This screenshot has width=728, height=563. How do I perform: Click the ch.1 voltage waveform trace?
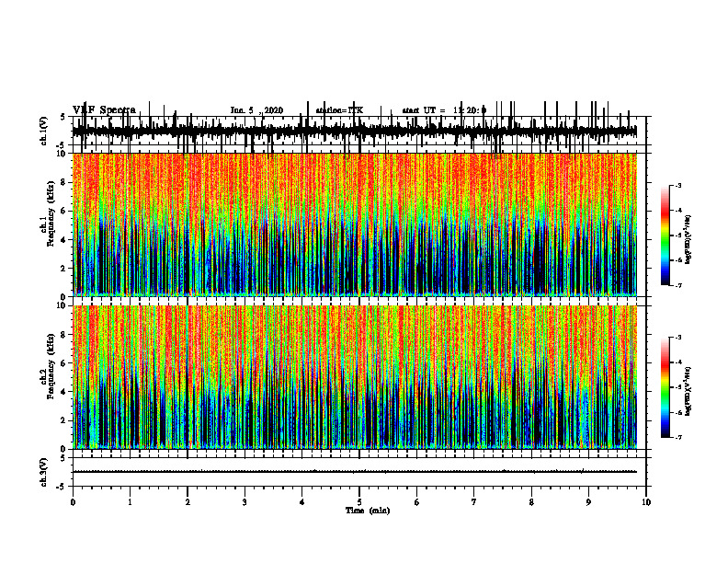pos(355,131)
